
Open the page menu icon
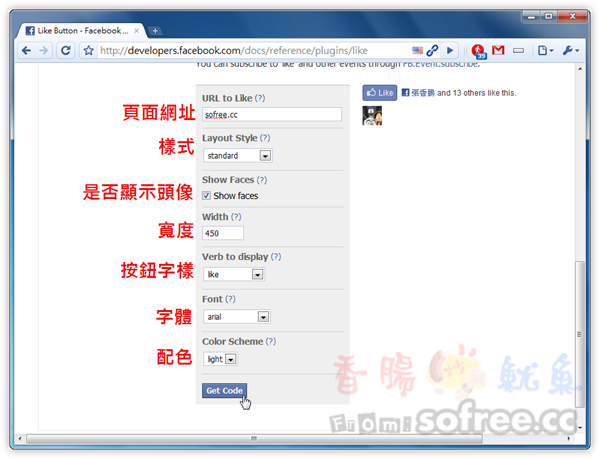click(x=545, y=50)
